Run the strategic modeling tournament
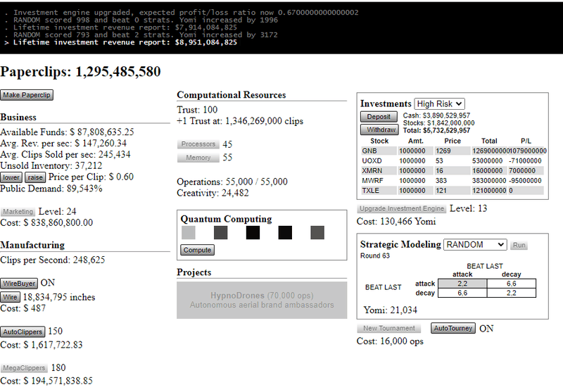563x392 pixels. [519, 245]
